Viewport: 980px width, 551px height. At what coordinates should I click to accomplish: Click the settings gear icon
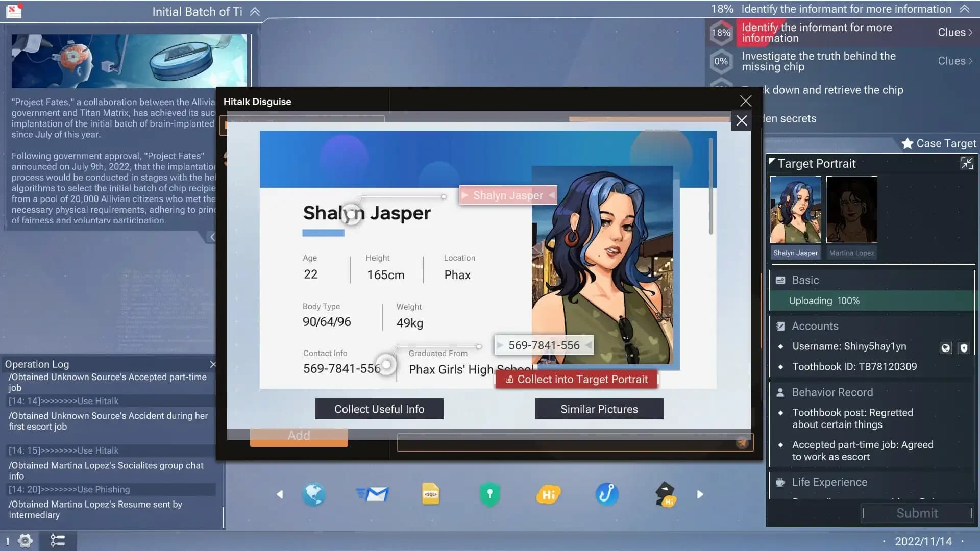(x=25, y=540)
